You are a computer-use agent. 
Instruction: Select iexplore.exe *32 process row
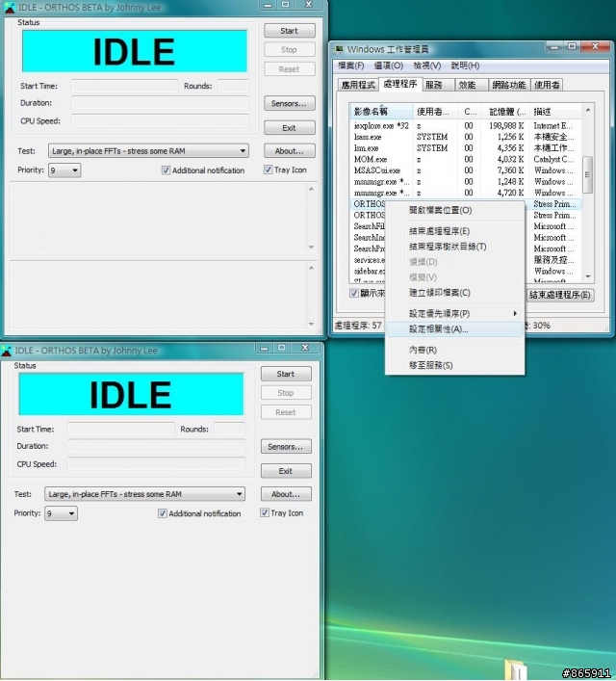(465, 126)
